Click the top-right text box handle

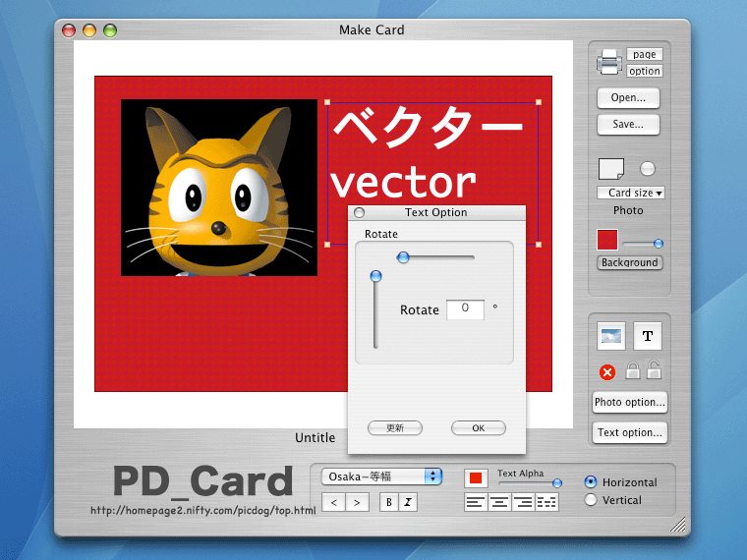tap(539, 102)
